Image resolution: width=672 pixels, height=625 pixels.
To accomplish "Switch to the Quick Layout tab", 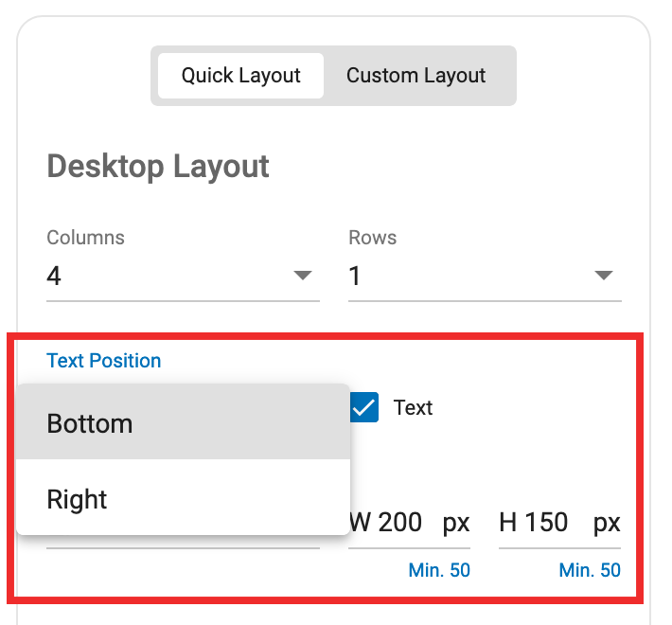I will pyautogui.click(x=240, y=76).
